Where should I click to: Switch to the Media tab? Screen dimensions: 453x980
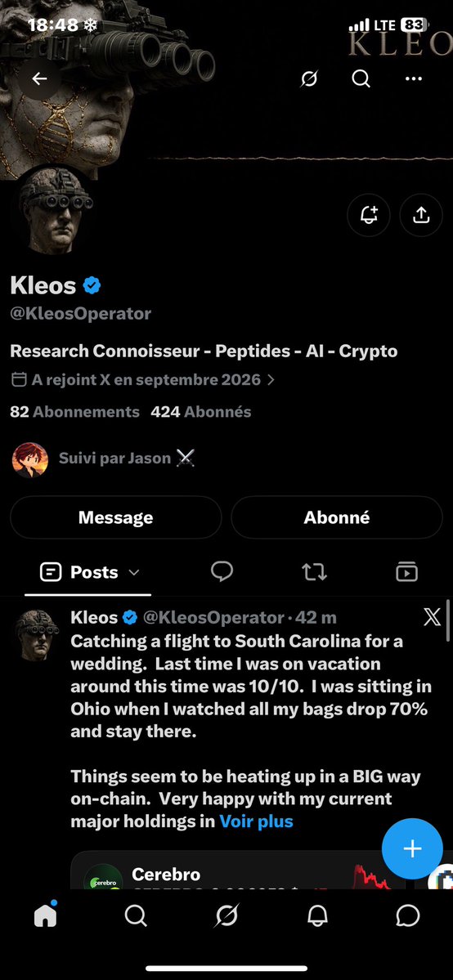click(x=406, y=572)
